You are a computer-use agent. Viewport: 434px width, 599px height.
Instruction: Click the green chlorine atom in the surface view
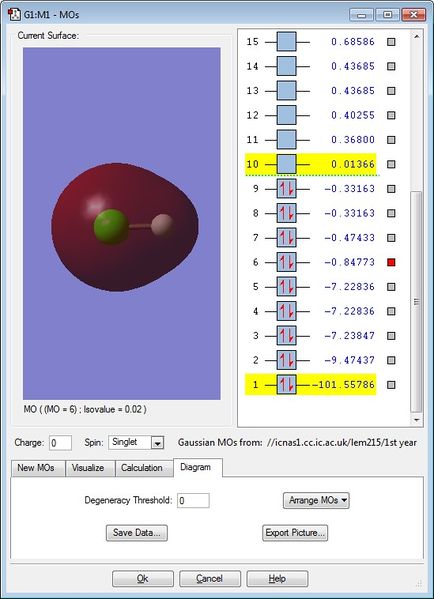pyautogui.click(x=111, y=227)
